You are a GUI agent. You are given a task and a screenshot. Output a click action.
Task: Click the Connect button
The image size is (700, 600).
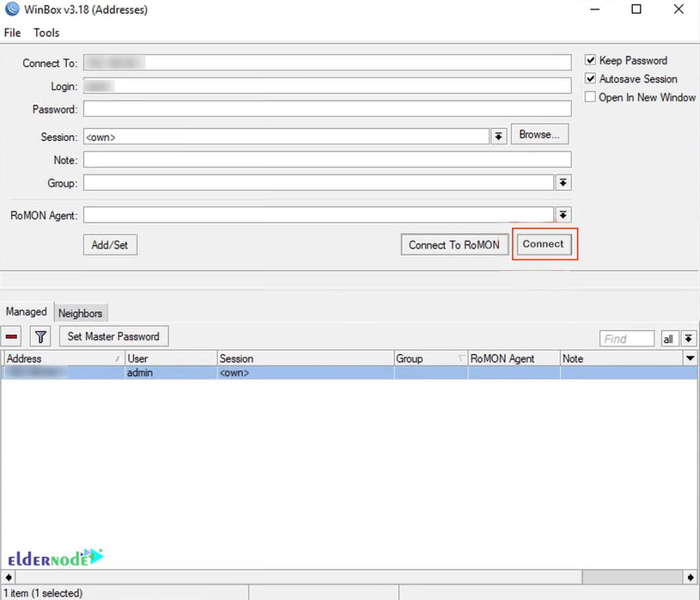pos(543,244)
